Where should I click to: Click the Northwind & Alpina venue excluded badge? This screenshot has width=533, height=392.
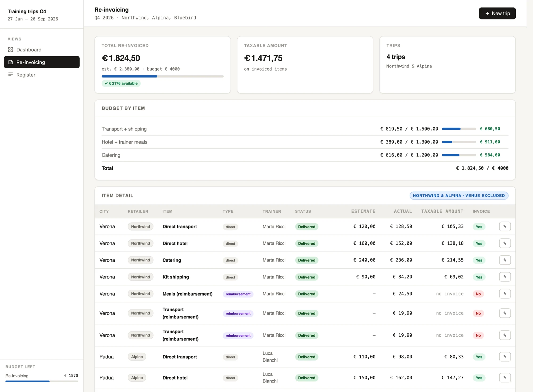click(x=459, y=196)
